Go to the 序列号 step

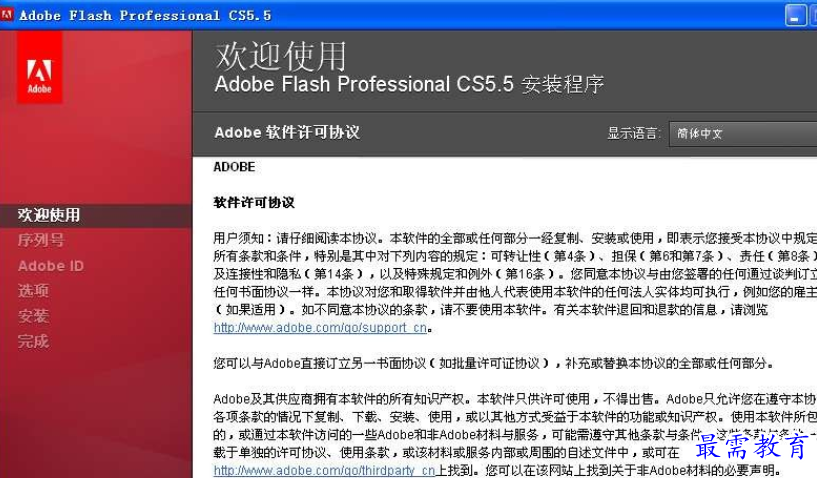(x=41, y=240)
